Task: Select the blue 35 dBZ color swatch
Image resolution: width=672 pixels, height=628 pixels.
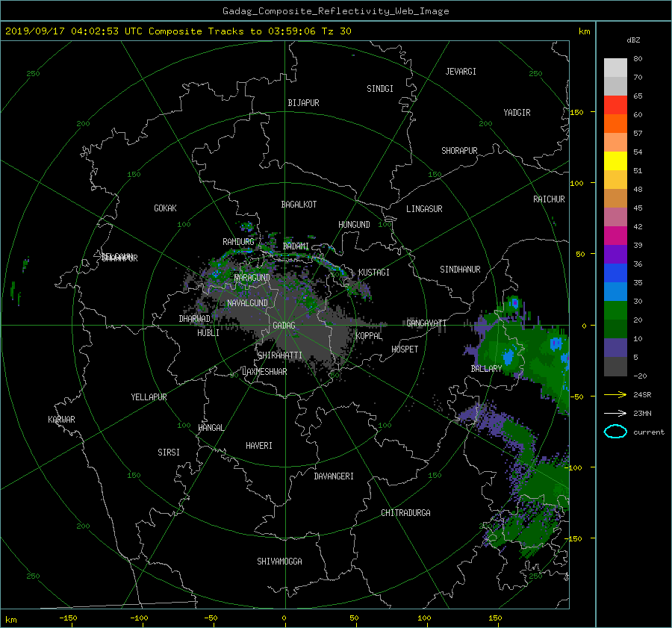Action: click(x=615, y=273)
